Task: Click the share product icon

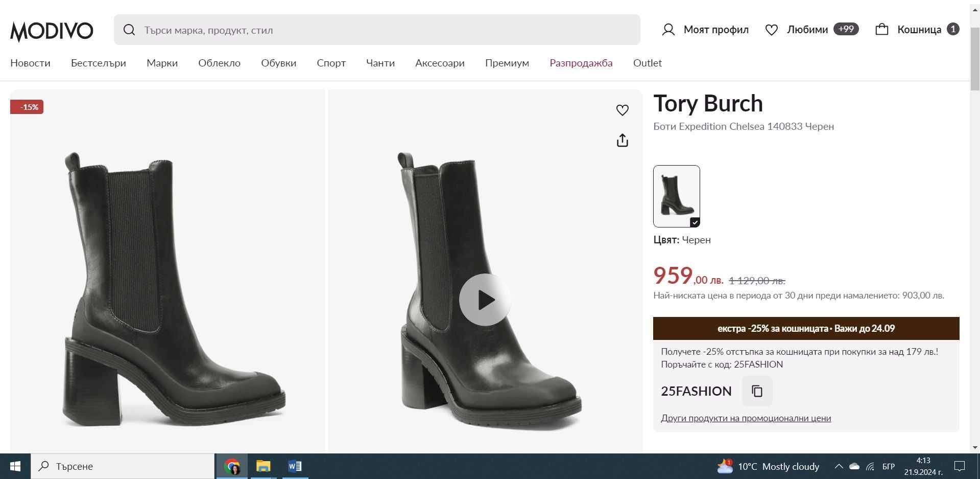Action: tap(622, 140)
